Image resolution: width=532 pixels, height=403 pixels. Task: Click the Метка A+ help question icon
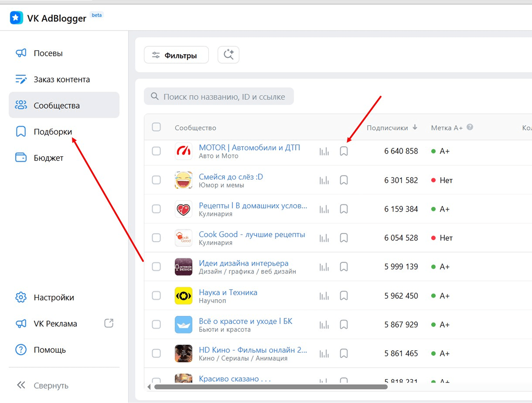(470, 127)
